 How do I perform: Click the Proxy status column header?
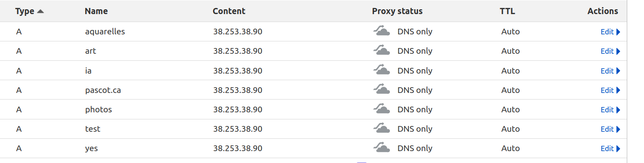pos(397,11)
